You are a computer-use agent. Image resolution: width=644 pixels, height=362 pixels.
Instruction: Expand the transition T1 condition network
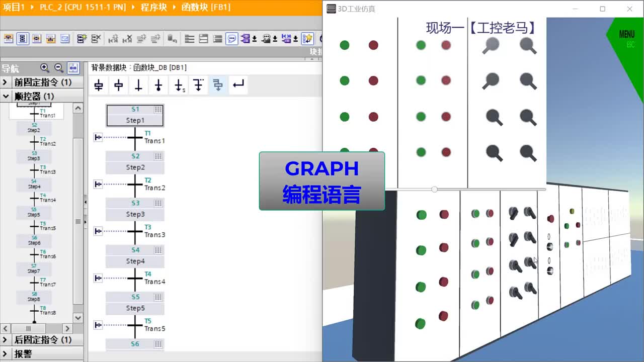(x=98, y=137)
